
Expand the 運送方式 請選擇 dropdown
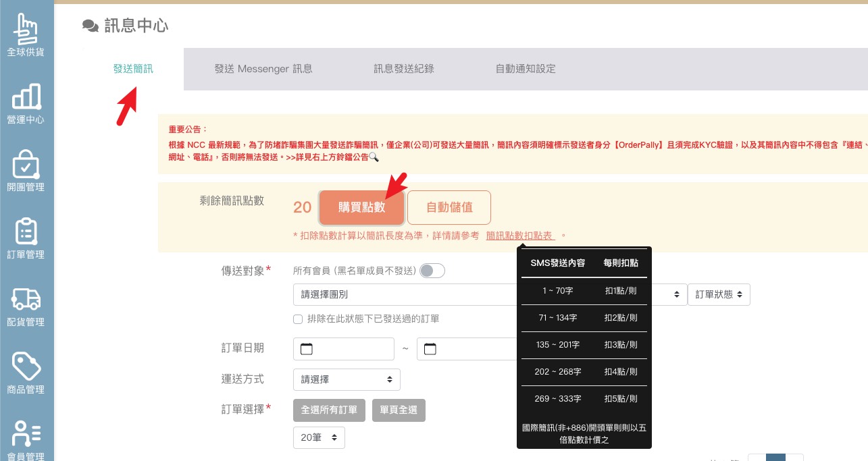pos(347,379)
